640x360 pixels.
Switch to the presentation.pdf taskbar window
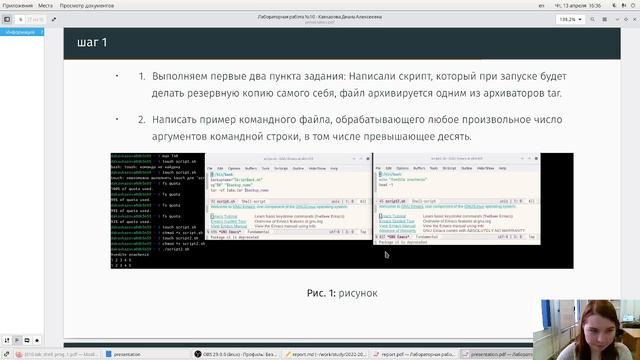(x=497, y=354)
